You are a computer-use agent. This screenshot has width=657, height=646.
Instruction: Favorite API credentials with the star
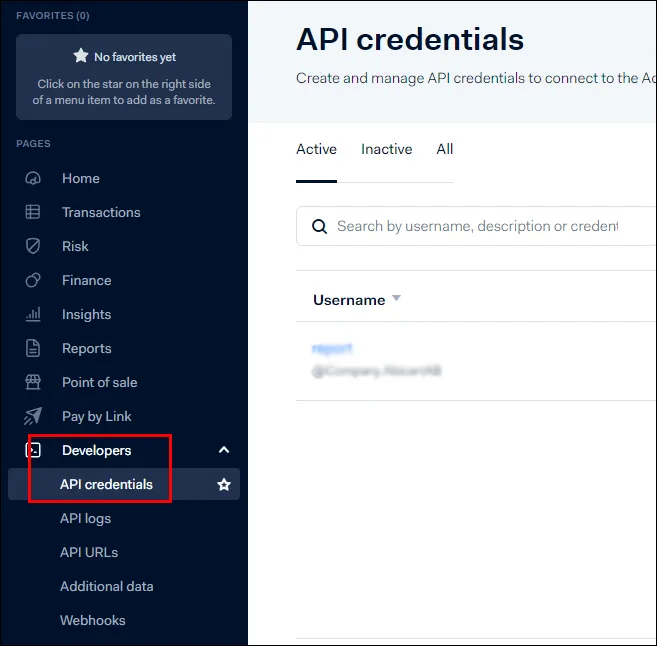(x=224, y=485)
